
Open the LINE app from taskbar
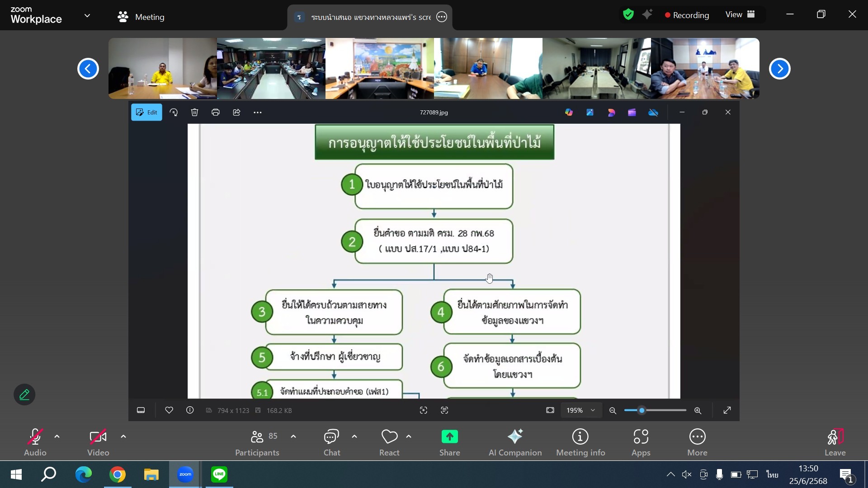coord(219,474)
